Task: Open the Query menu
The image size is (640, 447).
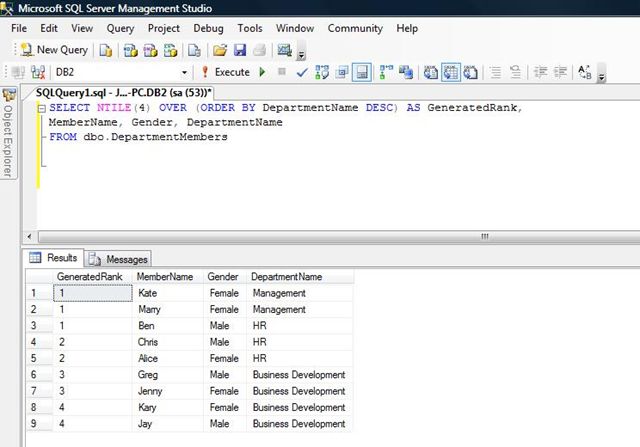Action: tap(120, 28)
